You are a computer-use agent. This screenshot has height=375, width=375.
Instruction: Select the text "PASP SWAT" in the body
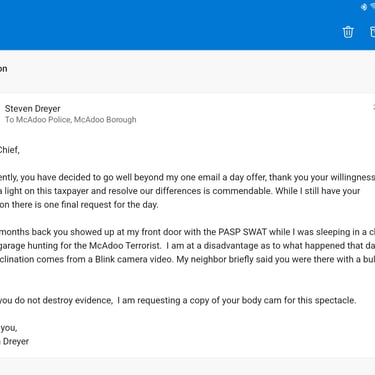click(x=242, y=232)
